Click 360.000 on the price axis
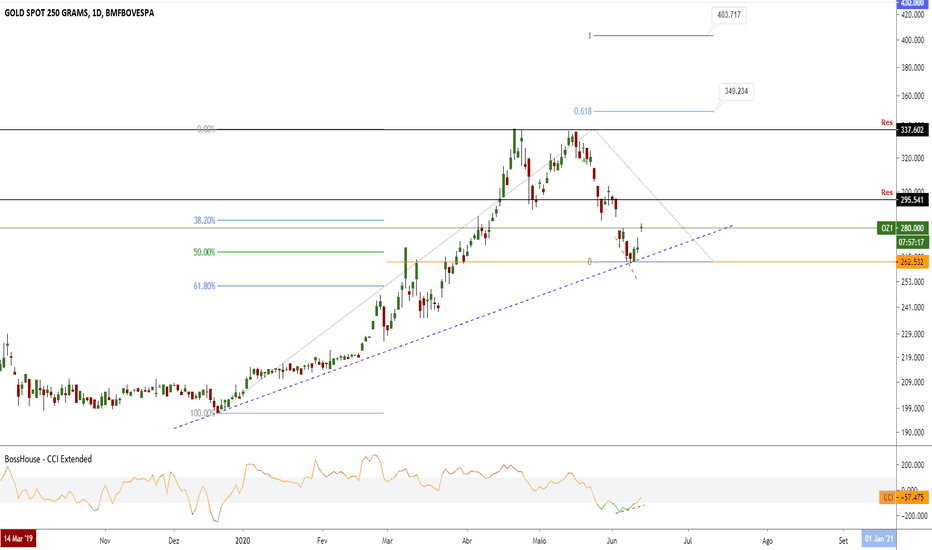 (912, 96)
